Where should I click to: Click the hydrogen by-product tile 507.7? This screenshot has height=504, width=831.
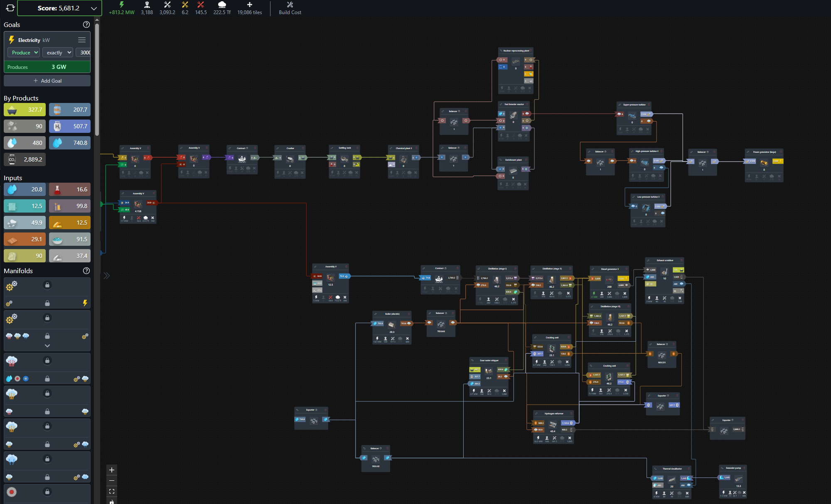coord(69,126)
